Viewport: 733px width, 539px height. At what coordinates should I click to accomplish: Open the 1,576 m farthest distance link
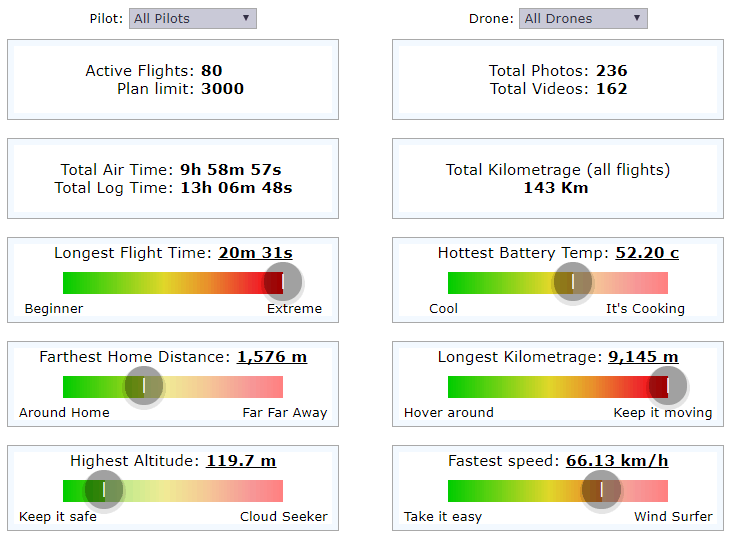tap(272, 357)
